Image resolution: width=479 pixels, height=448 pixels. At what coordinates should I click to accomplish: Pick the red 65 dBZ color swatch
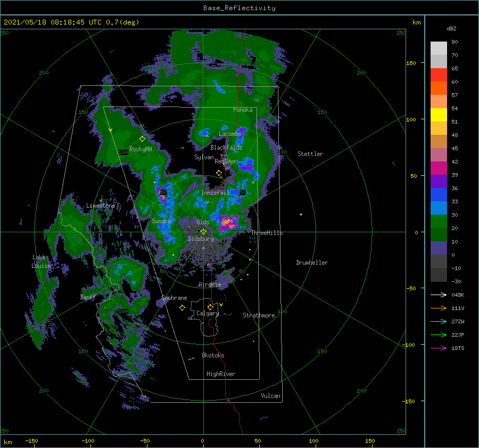439,75
